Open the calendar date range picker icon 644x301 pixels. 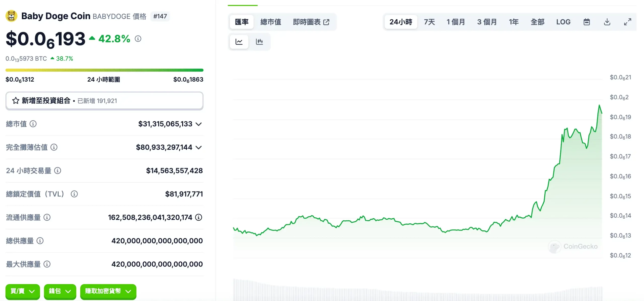coord(586,22)
